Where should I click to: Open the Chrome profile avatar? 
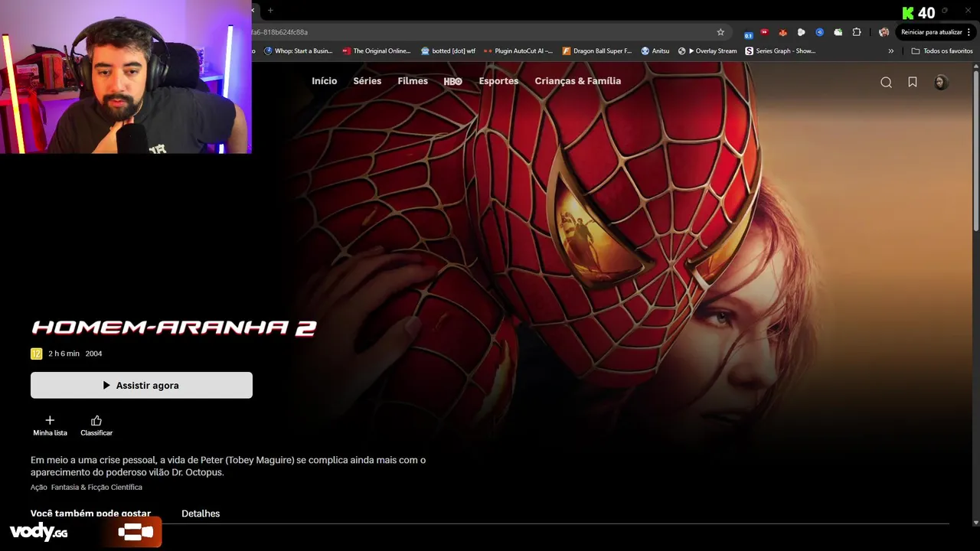pos(884,32)
